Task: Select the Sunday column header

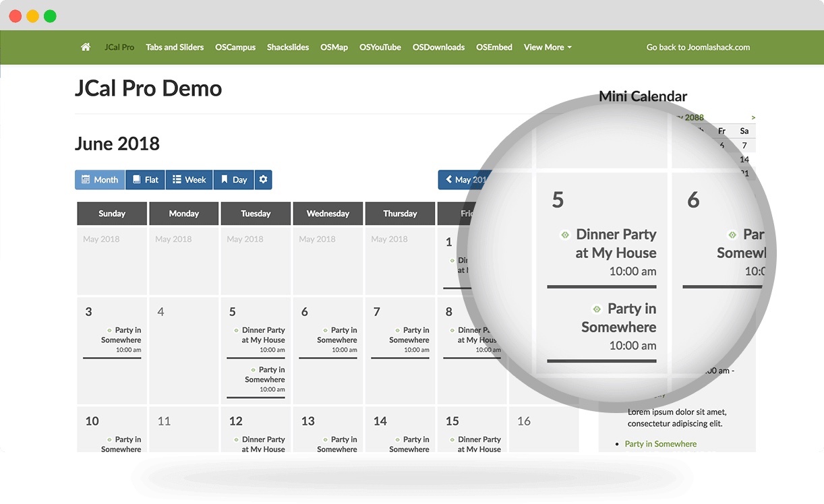Action: tap(112, 214)
